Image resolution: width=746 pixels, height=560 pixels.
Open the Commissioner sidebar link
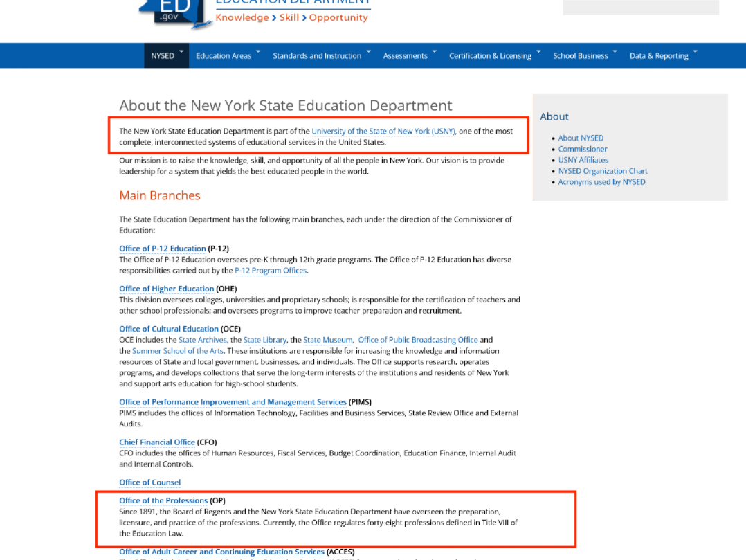click(x=583, y=149)
